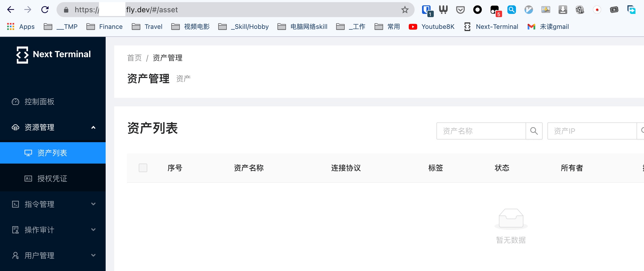Click the black circle extension icon
The width and height of the screenshot is (644, 271).
tap(478, 10)
